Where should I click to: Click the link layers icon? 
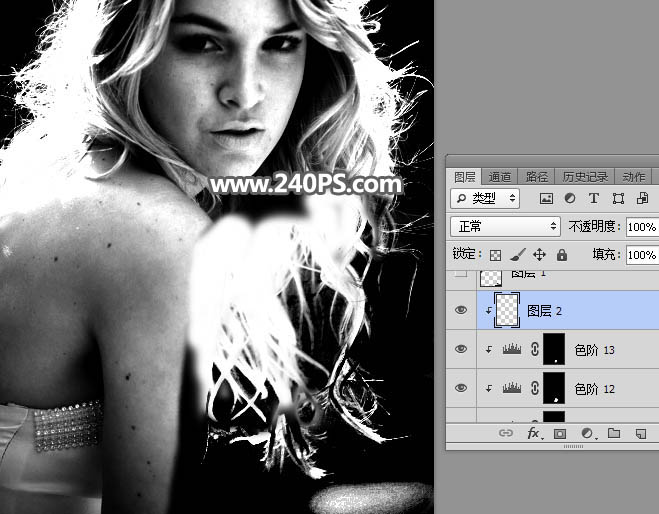pyautogui.click(x=506, y=433)
